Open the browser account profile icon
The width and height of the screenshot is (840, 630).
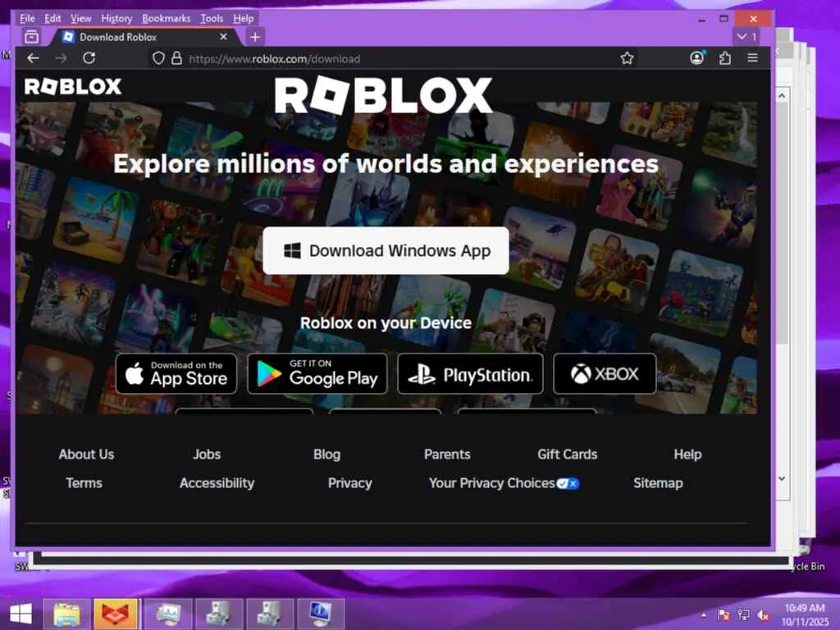pos(697,58)
